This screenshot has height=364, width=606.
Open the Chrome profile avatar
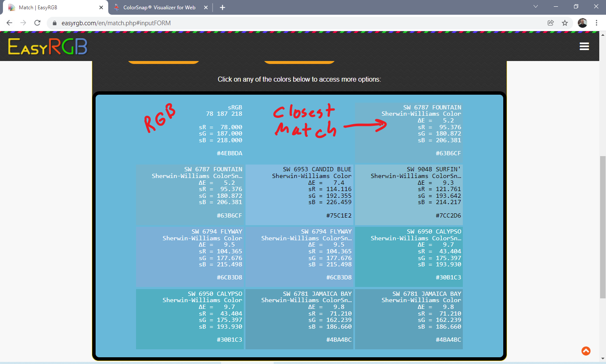(582, 23)
